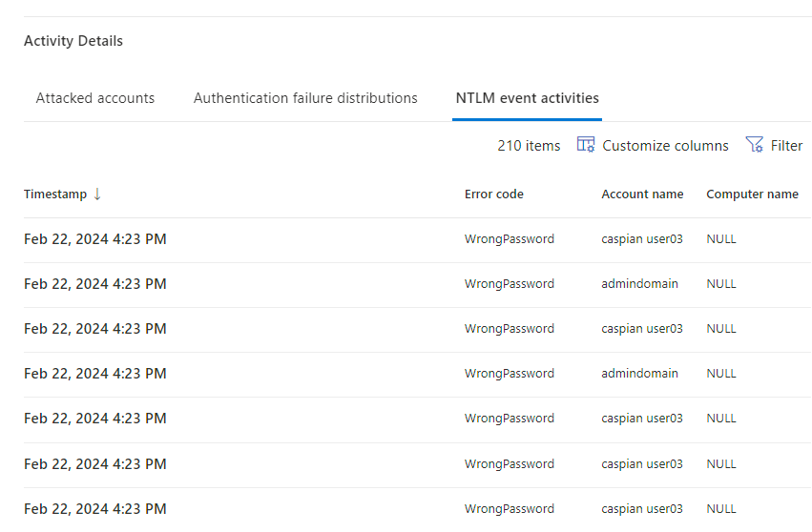The height and width of the screenshot is (532, 812).
Task: Click the first caspian user03 account entry
Action: click(641, 239)
